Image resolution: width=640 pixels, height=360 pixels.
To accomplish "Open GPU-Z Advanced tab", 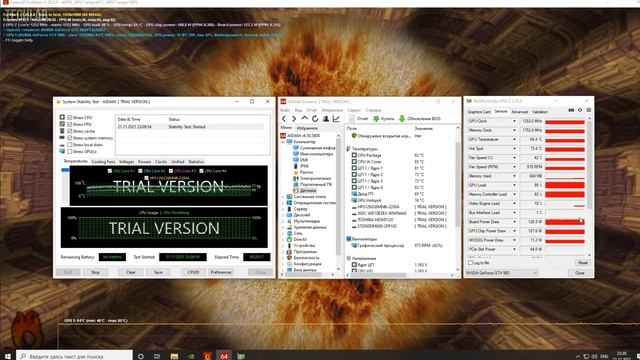I will (520, 112).
